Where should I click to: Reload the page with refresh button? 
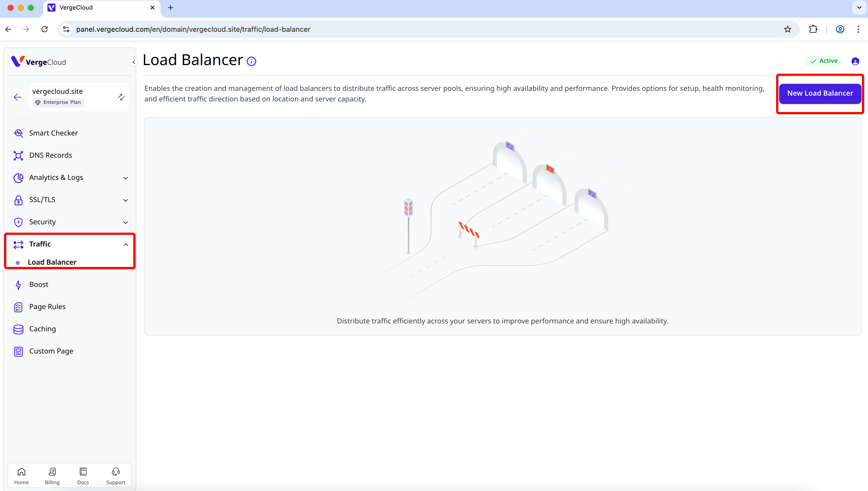click(x=44, y=29)
